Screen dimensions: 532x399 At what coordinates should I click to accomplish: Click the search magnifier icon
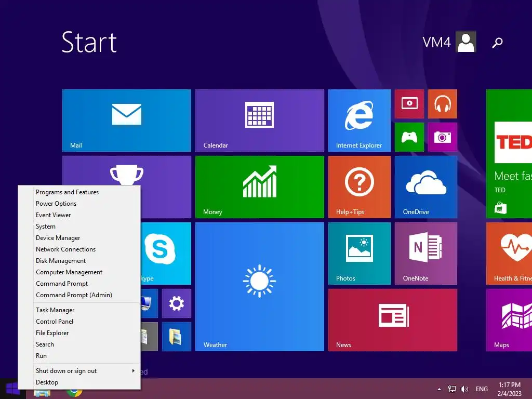tap(497, 43)
